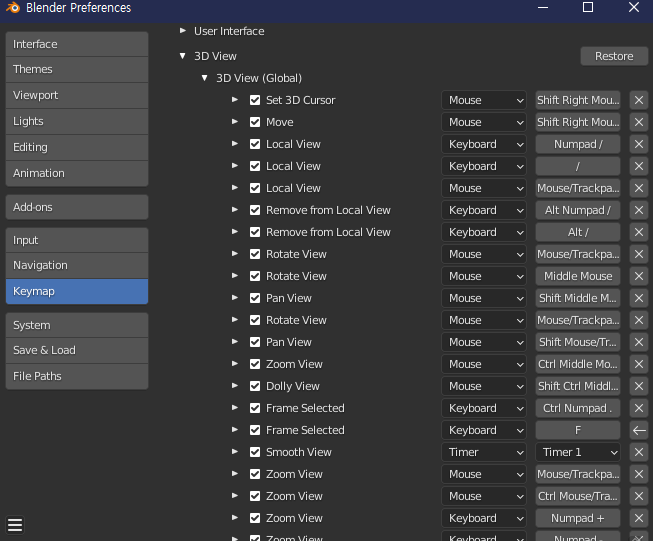The width and height of the screenshot is (653, 541).
Task: Remove the Numpad / Local View entry
Action: pyautogui.click(x=638, y=145)
